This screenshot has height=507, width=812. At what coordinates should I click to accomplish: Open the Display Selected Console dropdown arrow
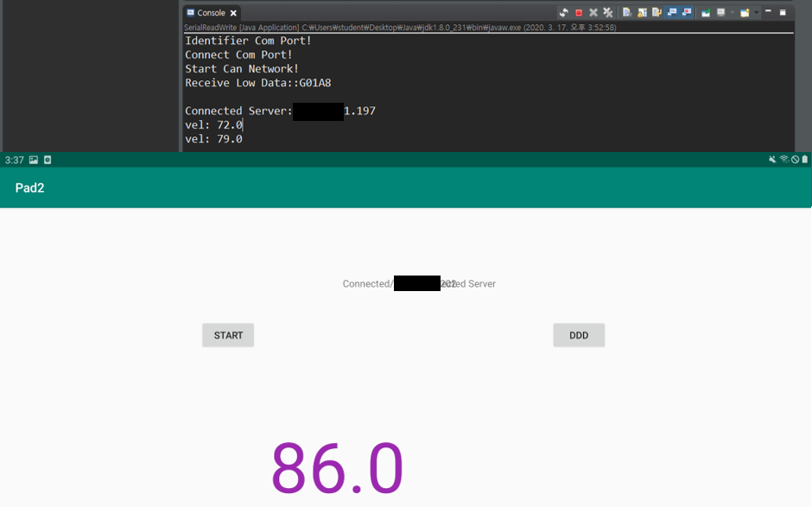point(732,12)
